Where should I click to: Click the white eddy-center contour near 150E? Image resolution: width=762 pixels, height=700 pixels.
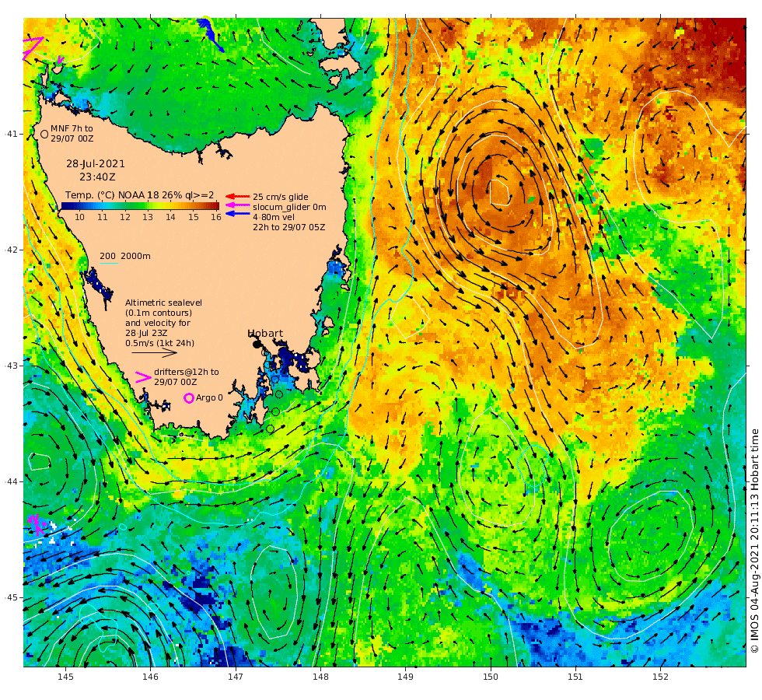point(499,193)
